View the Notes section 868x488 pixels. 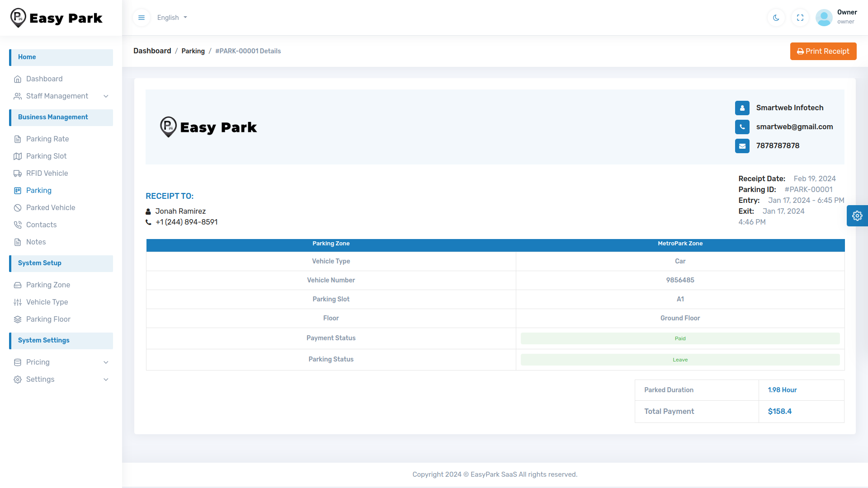(x=36, y=242)
